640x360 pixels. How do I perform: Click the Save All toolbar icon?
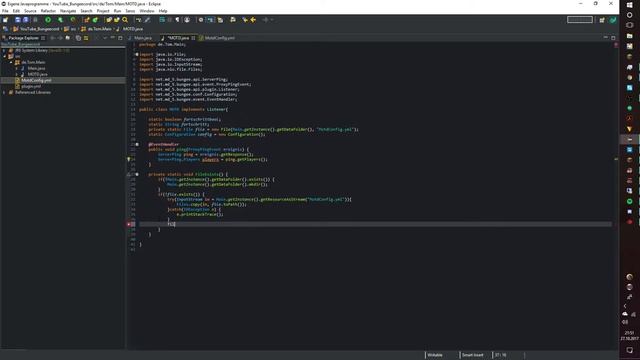[26, 20]
